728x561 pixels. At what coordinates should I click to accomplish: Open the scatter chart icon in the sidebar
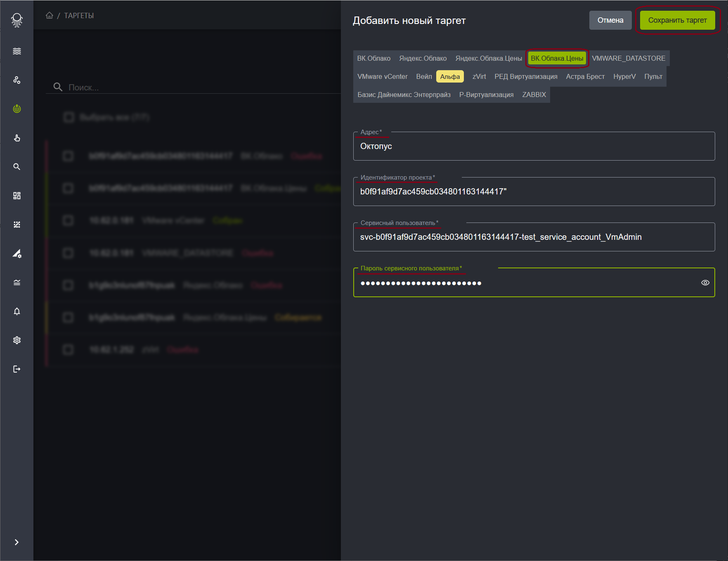pyautogui.click(x=17, y=225)
